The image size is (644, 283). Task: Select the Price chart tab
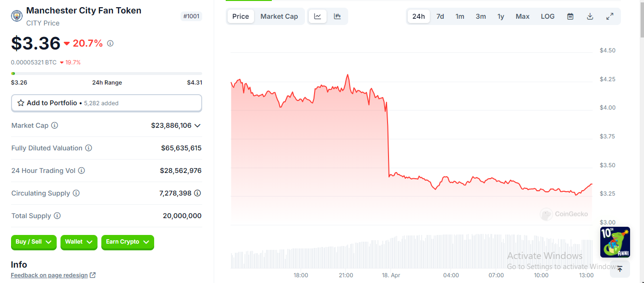point(241,16)
